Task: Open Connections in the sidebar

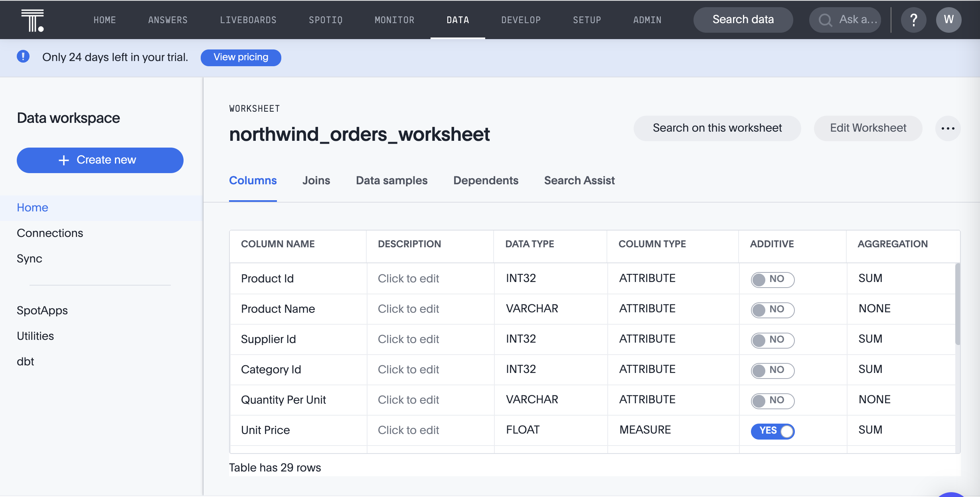Action: click(x=50, y=233)
